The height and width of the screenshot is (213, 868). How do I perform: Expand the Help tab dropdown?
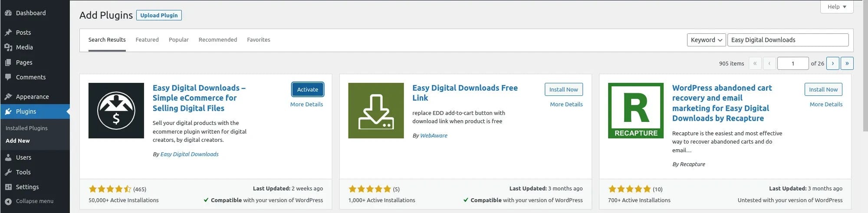pyautogui.click(x=837, y=7)
